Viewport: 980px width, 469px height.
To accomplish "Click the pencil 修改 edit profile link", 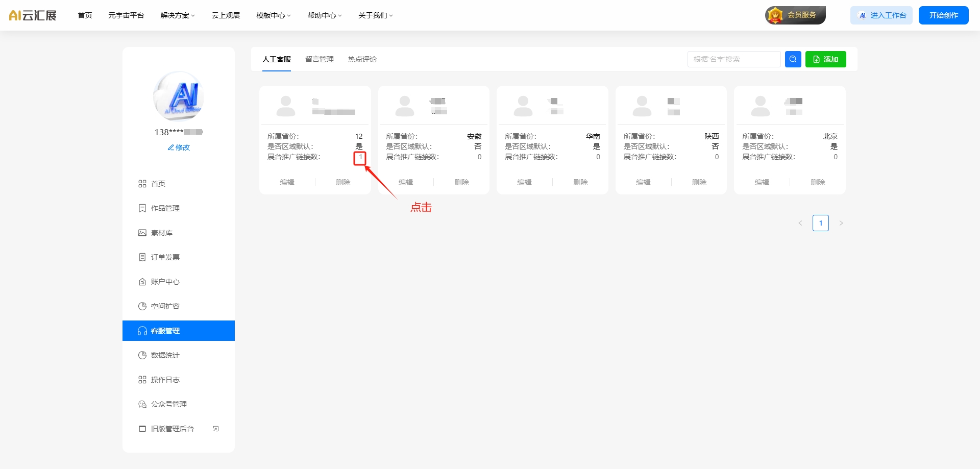I will tap(179, 147).
